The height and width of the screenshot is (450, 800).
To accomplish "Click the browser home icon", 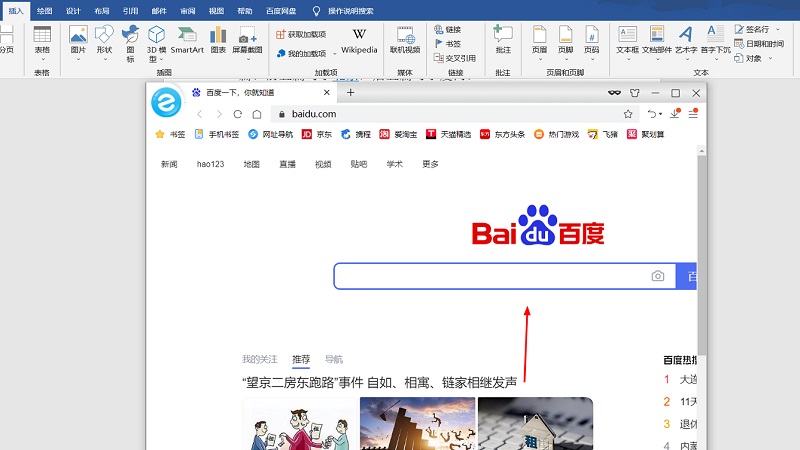I will [257, 114].
